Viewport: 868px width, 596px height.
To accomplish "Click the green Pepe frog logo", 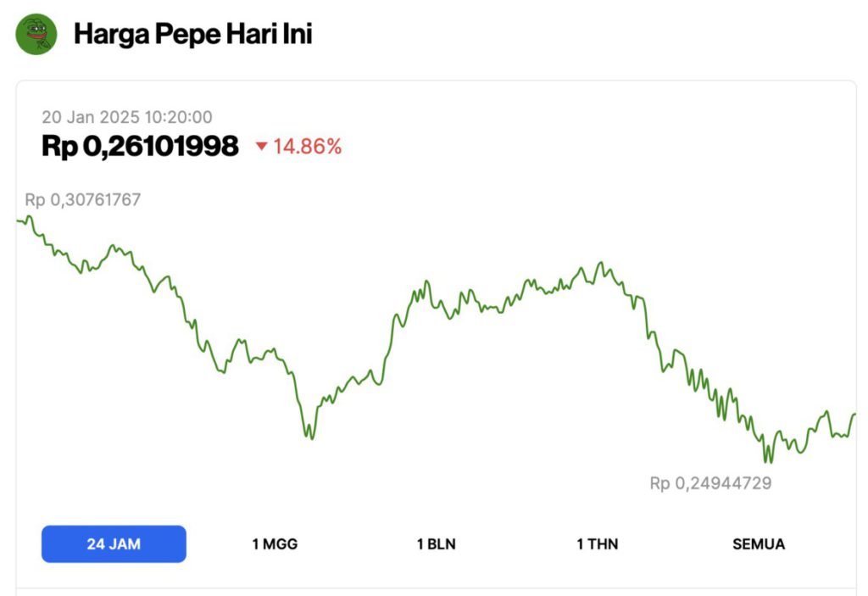I will 36,35.
